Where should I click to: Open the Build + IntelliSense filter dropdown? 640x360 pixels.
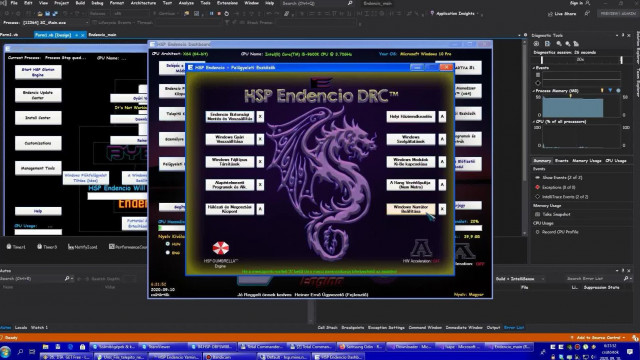tap(521, 279)
